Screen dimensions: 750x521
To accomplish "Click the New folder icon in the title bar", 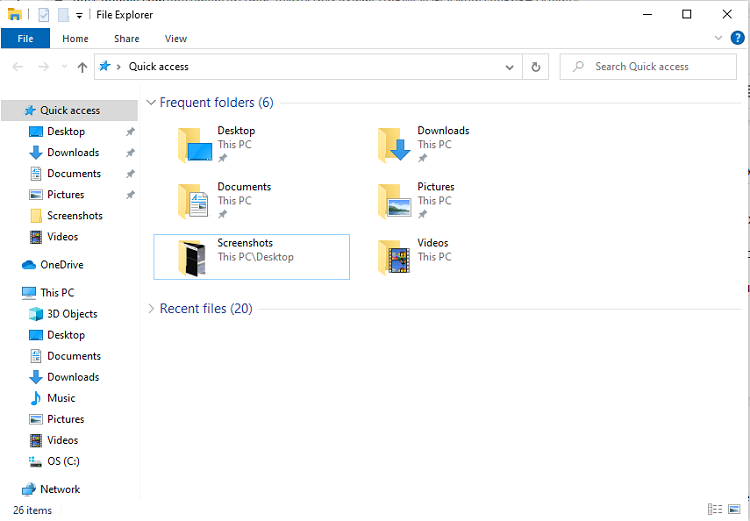I will click(x=64, y=15).
